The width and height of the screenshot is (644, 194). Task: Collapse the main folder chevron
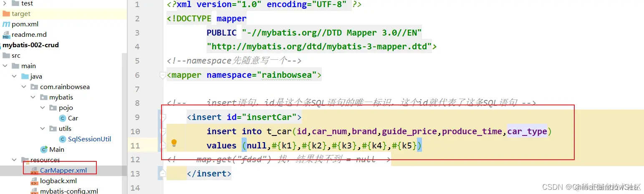click(x=5, y=66)
